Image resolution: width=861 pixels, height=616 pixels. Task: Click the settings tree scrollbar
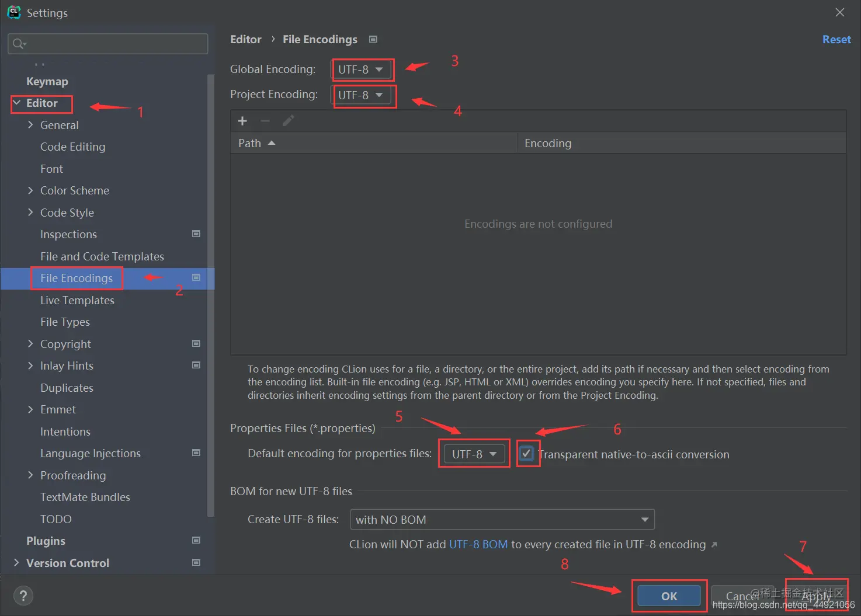coord(211,295)
